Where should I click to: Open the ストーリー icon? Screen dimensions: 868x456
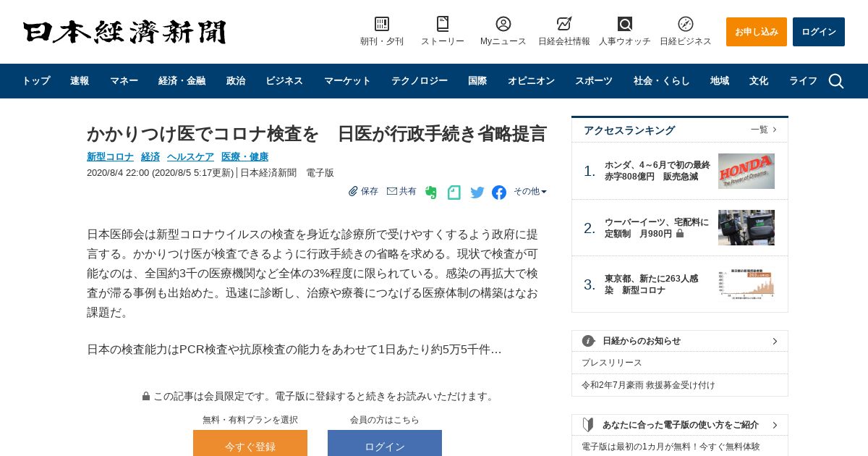[443, 24]
